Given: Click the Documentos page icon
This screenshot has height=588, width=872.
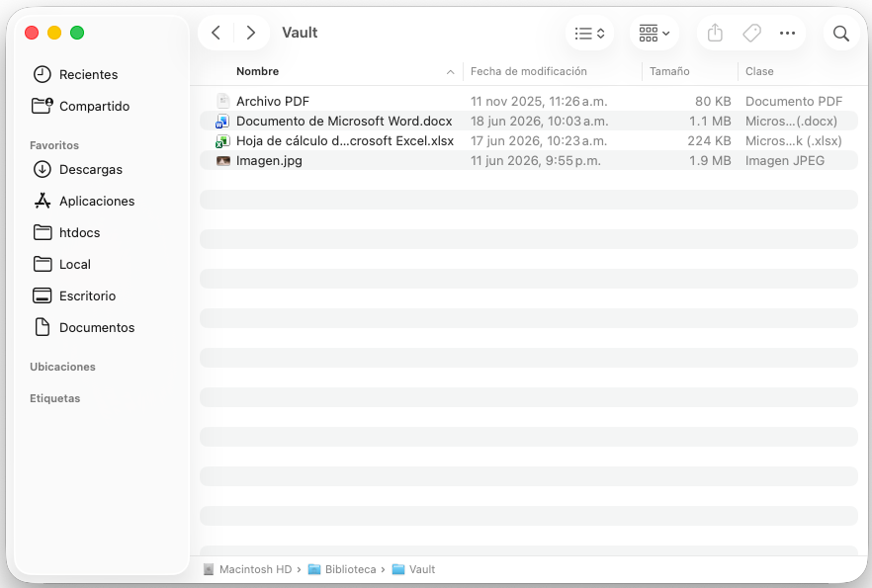Looking at the screenshot, I should (x=43, y=327).
